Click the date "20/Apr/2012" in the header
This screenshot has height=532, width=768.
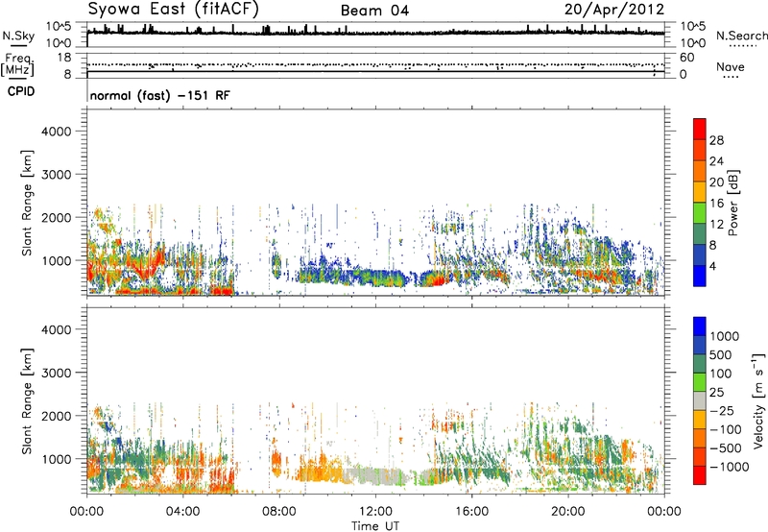pos(614,10)
